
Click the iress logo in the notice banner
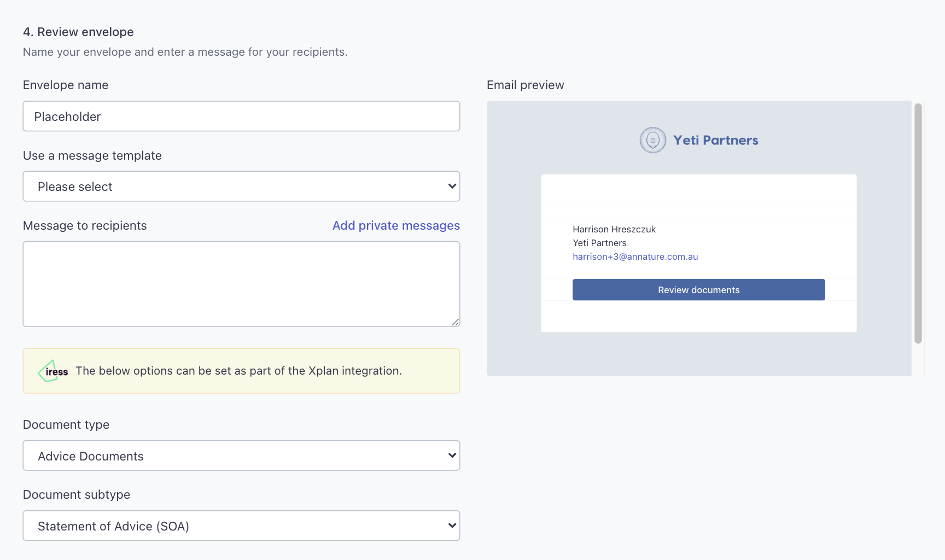[x=53, y=371]
